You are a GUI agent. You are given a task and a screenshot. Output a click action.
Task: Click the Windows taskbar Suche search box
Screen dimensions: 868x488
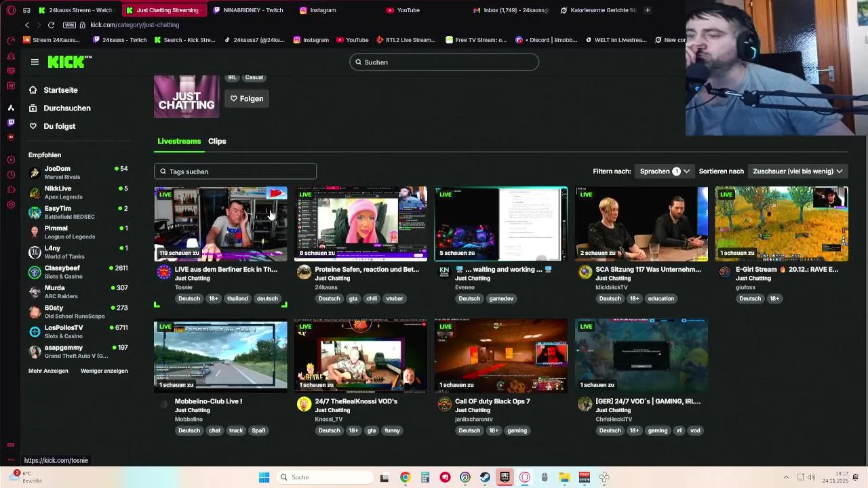tap(325, 477)
